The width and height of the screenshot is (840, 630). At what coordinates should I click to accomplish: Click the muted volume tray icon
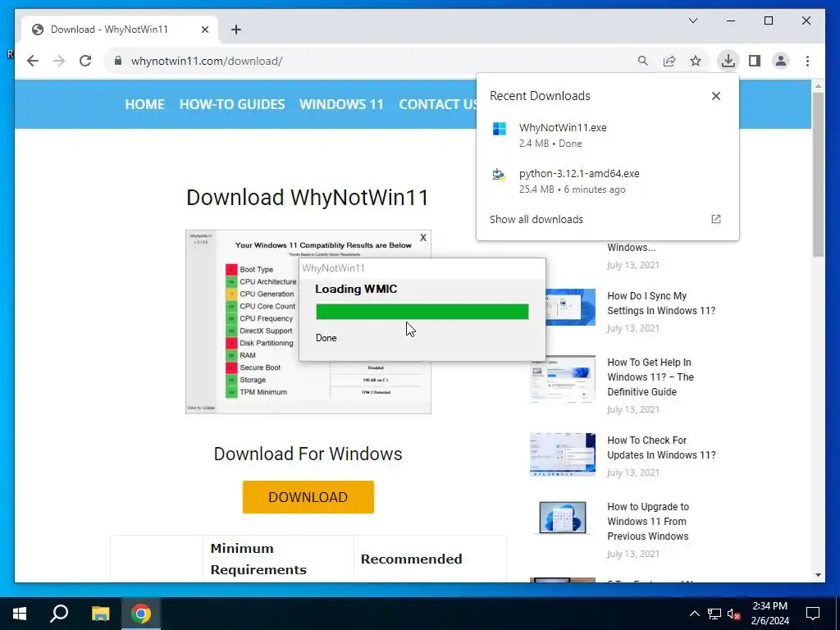pos(733,614)
